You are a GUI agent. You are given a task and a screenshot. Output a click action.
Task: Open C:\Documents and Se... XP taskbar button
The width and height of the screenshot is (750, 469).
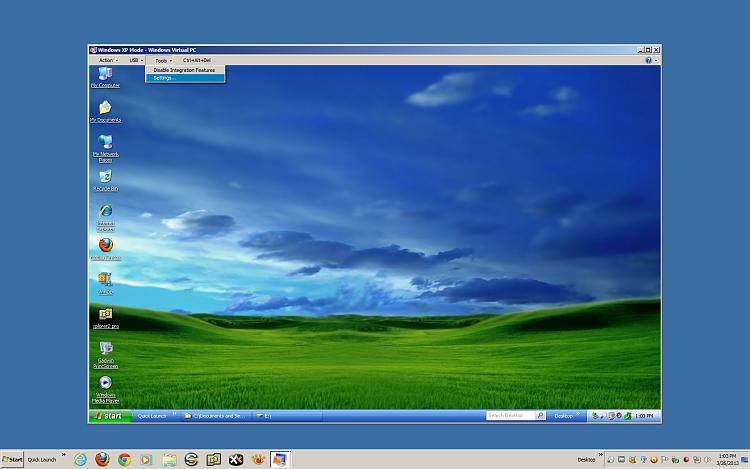click(216, 416)
